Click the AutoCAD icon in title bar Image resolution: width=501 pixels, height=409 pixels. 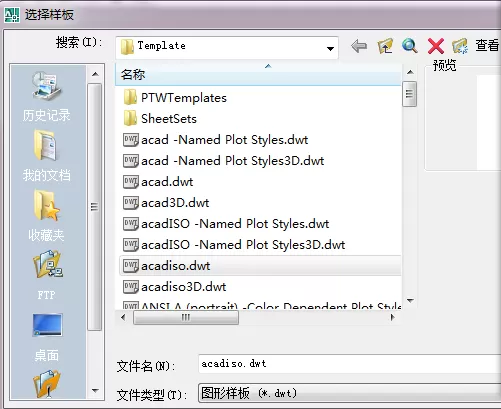coord(12,15)
